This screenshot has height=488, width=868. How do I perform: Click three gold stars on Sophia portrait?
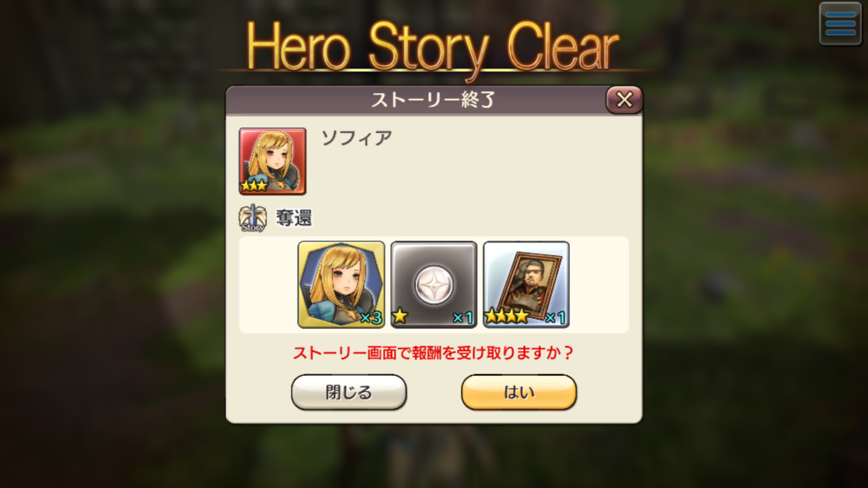click(x=254, y=185)
